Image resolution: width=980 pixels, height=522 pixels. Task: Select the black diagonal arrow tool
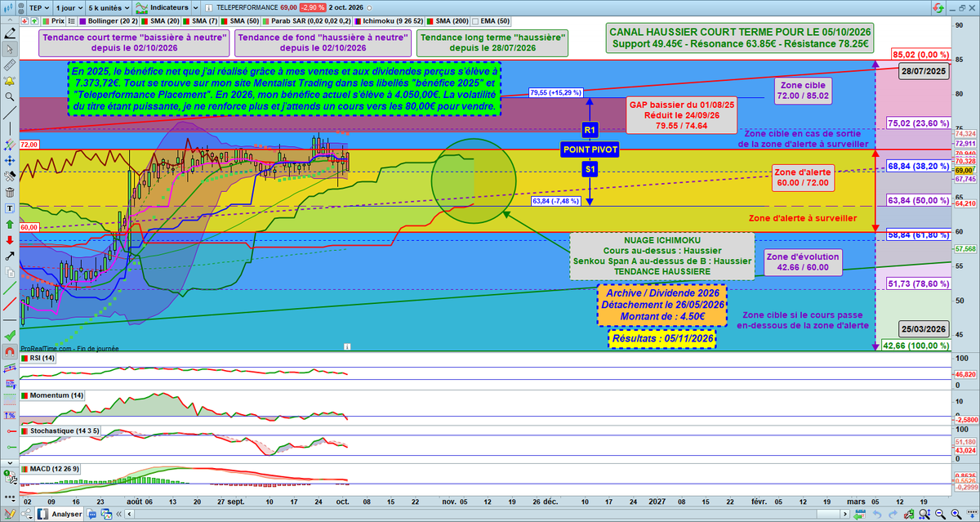coord(10,256)
